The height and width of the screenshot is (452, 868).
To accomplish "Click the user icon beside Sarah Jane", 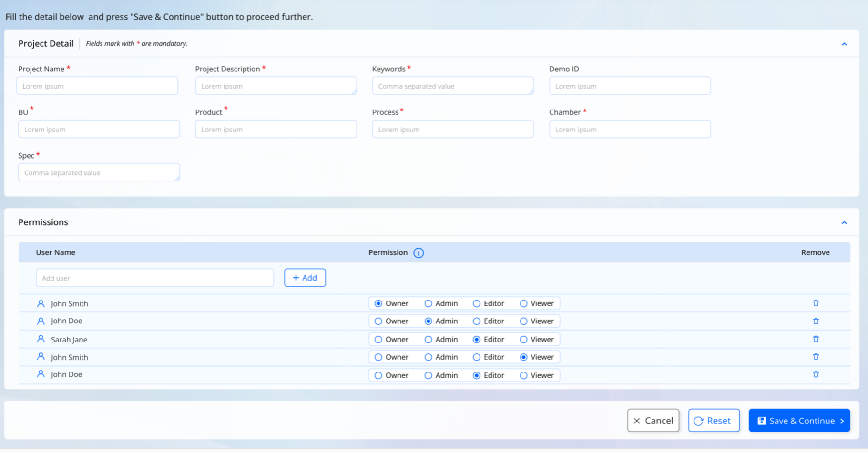I will point(41,339).
